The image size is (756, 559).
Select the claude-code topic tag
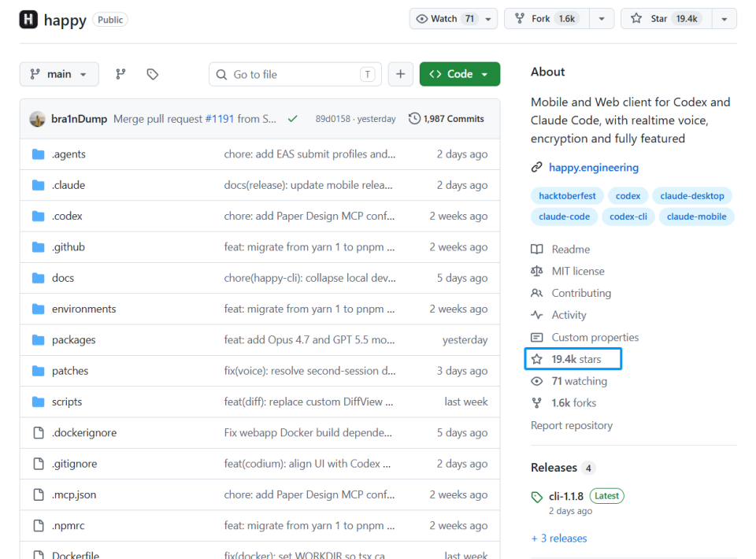pyautogui.click(x=564, y=217)
